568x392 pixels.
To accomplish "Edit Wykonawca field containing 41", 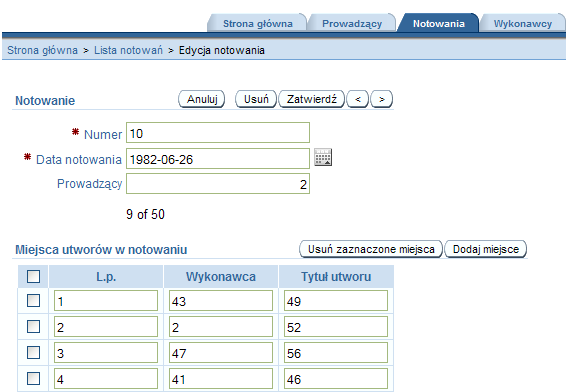I will click(221, 379).
